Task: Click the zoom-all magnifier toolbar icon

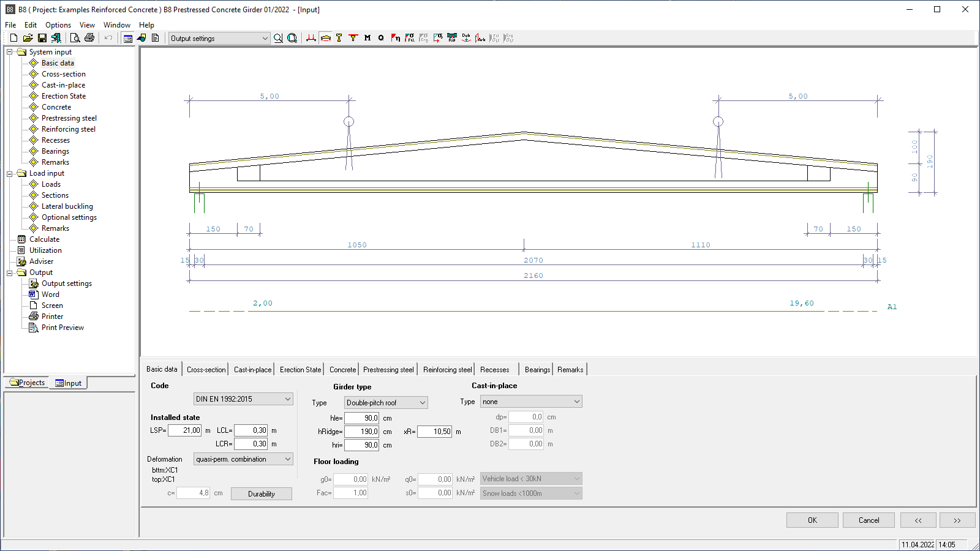Action: pos(292,38)
